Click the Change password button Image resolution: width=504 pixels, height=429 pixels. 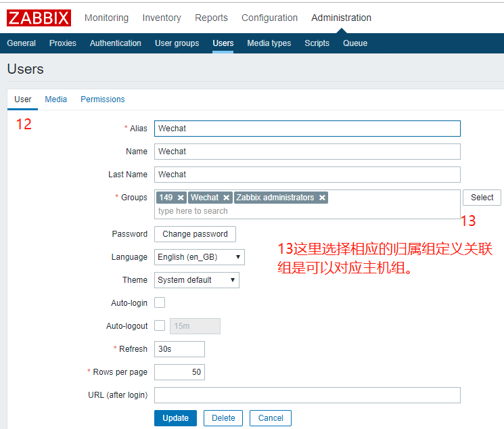pos(195,234)
